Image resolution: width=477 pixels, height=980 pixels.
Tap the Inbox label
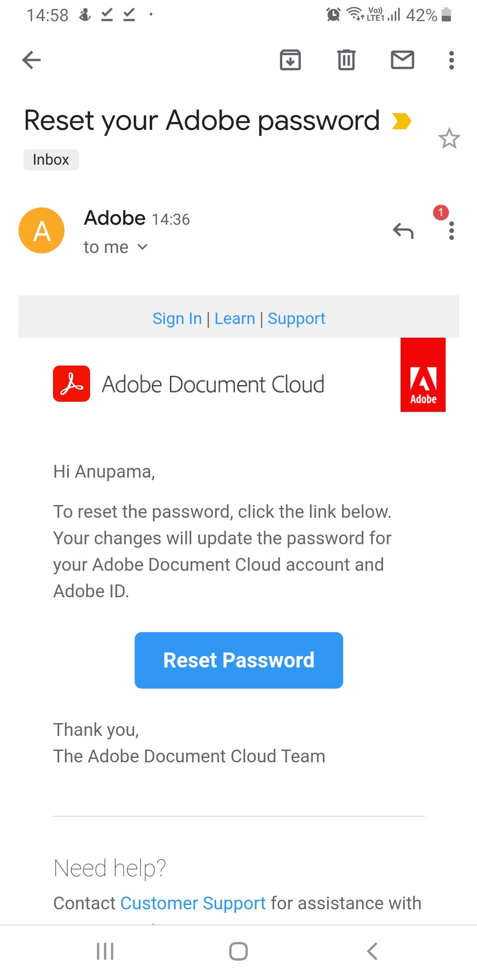pos(51,160)
